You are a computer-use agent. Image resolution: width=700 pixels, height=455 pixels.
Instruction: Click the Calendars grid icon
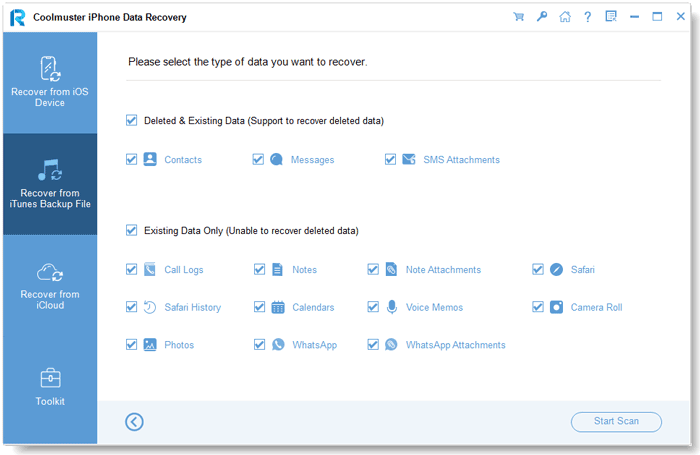point(278,307)
